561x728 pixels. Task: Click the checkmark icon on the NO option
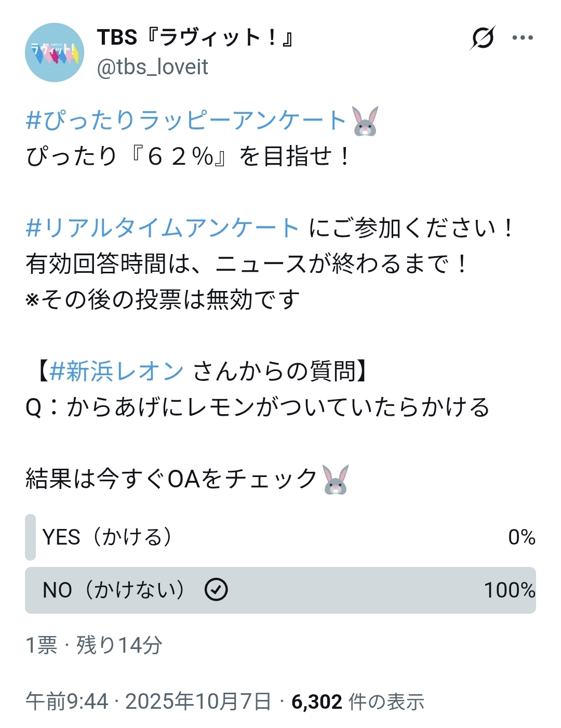[216, 590]
